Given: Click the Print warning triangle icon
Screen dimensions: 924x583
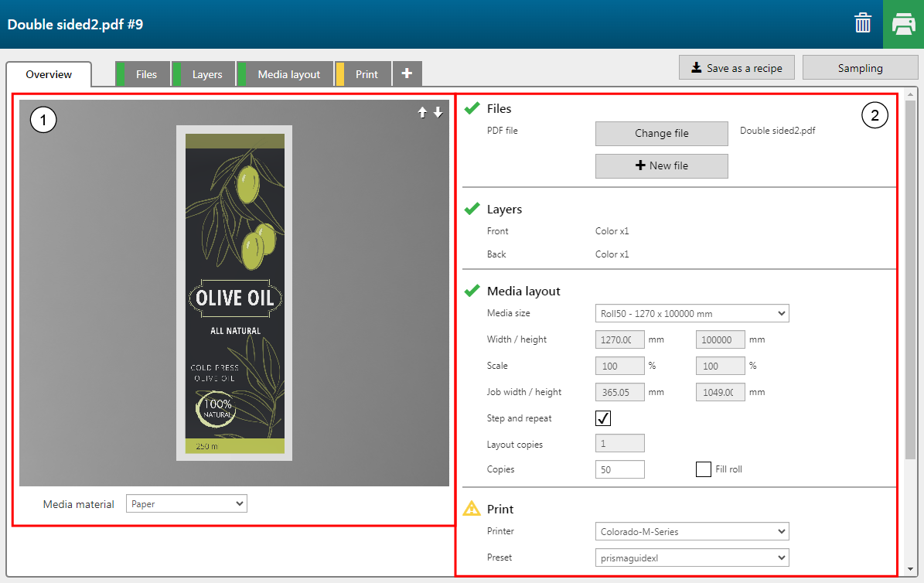Looking at the screenshot, I should pyautogui.click(x=472, y=509).
